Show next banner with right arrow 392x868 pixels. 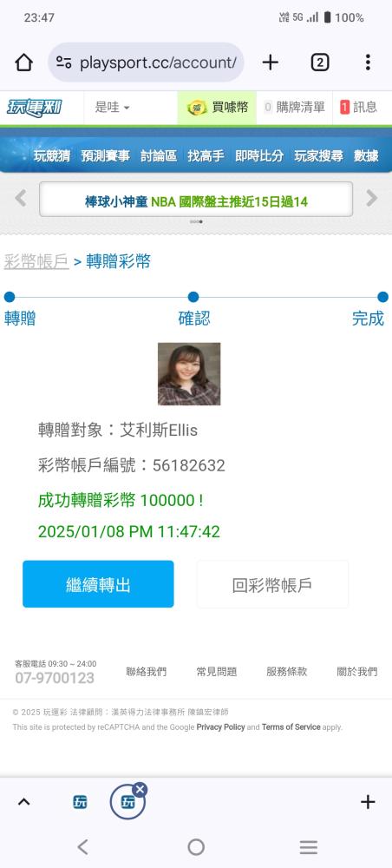(x=371, y=198)
